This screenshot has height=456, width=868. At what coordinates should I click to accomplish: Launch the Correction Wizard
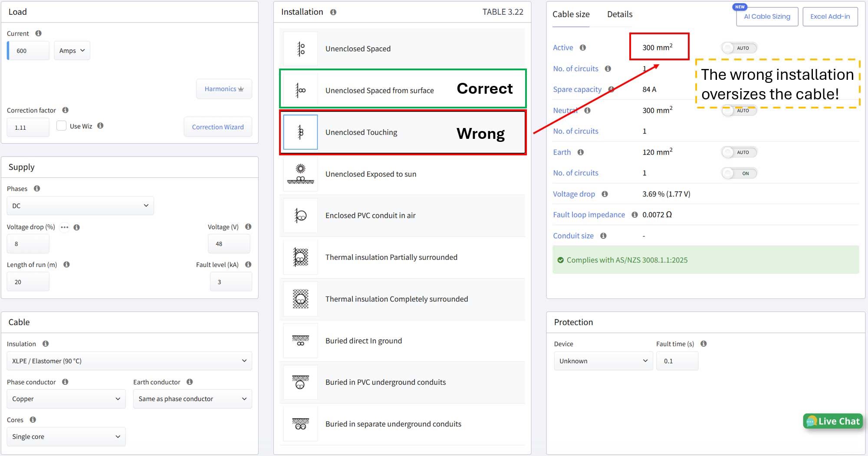point(218,127)
